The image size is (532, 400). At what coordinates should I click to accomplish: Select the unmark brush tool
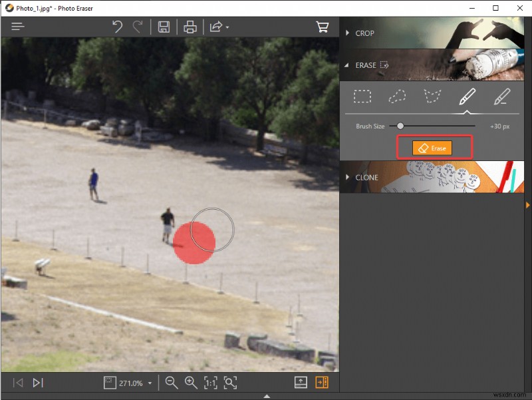pos(503,97)
